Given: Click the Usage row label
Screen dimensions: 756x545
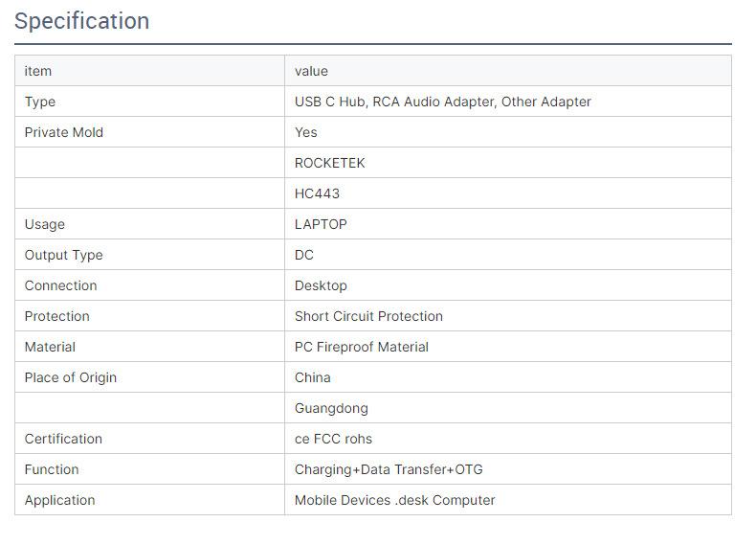Looking at the screenshot, I should click(45, 224).
